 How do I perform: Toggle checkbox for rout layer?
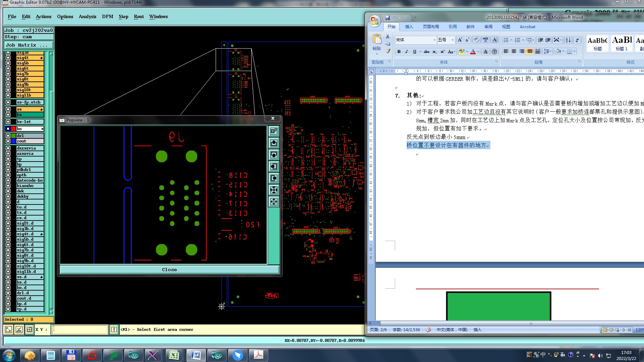8,141
